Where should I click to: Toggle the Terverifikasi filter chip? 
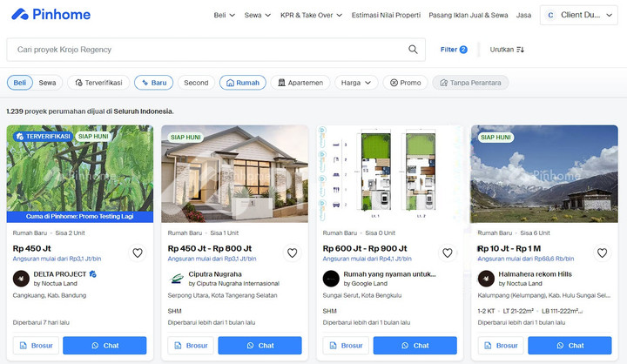(98, 83)
